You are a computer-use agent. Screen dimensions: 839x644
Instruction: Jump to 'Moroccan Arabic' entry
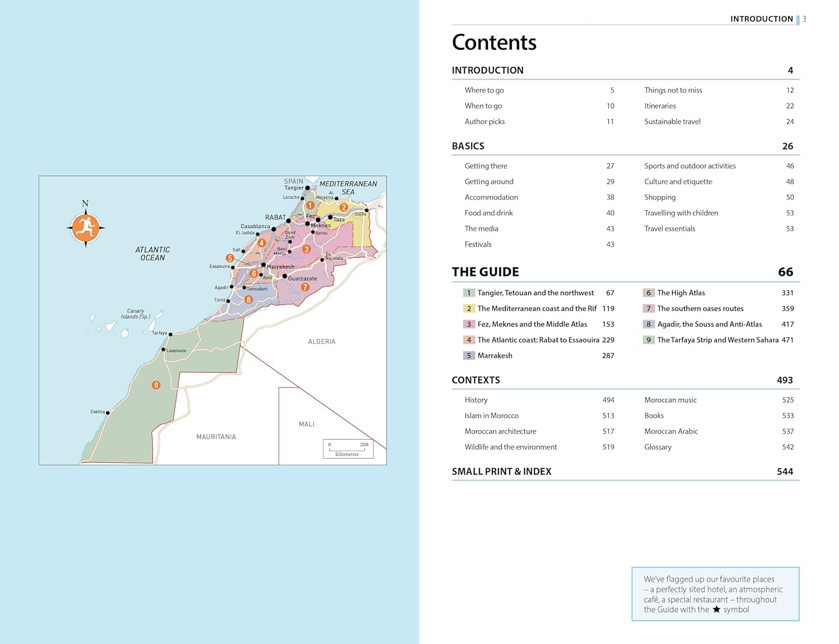coord(671,431)
